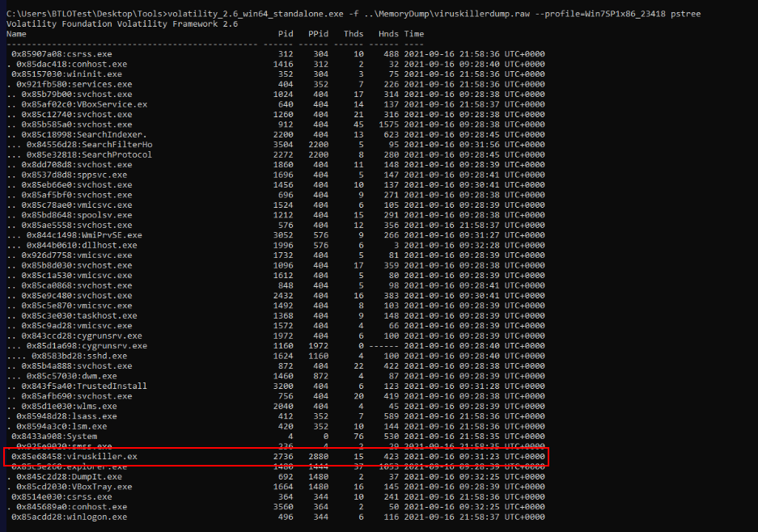The image size is (758, 532).
Task: Click the viruskiller time 09:31:23
Action: click(479, 457)
